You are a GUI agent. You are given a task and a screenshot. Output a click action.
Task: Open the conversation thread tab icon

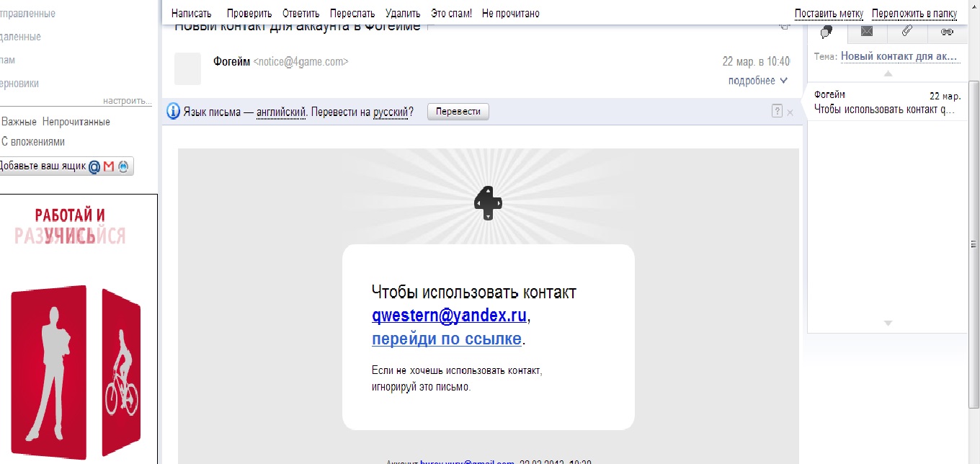pyautogui.click(x=827, y=32)
